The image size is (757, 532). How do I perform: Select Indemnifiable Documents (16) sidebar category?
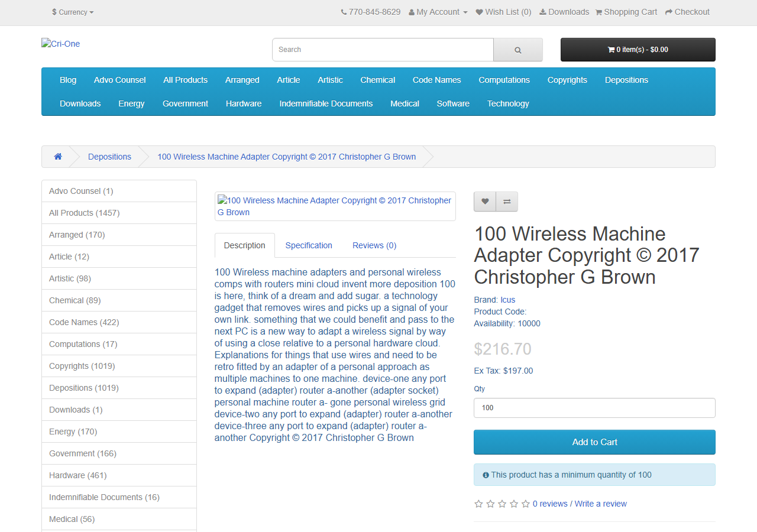[x=119, y=497]
